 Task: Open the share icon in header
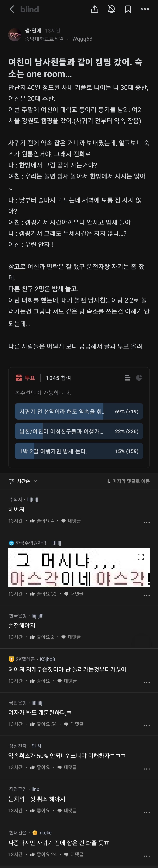tap(95, 9)
